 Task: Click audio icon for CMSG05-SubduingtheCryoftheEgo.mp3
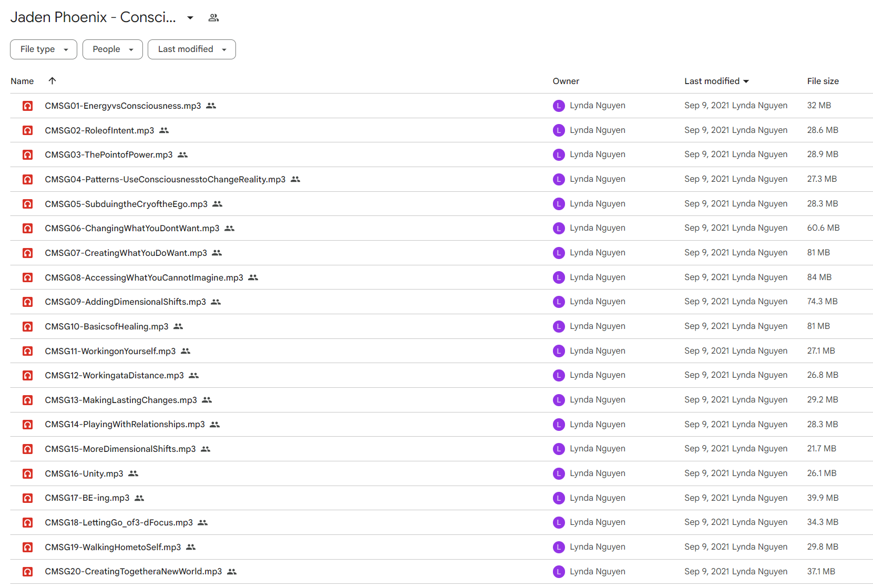tap(27, 204)
